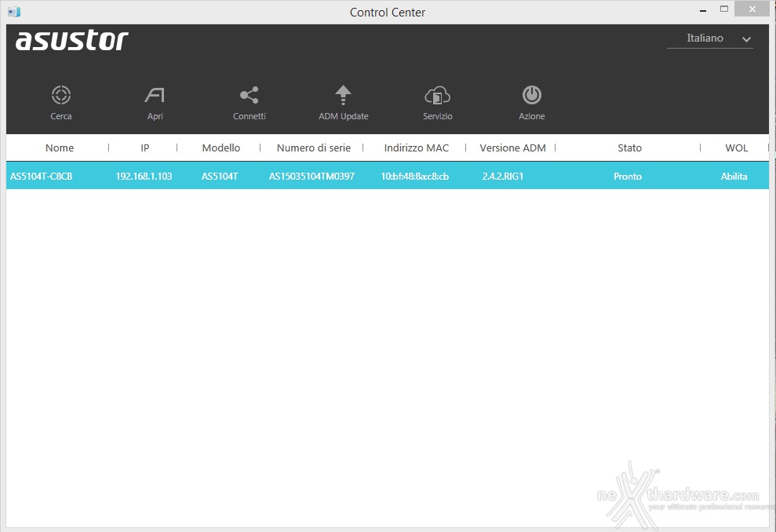This screenshot has height=532, width=776.
Task: Click serial number AS15035104TM0397
Action: click(311, 177)
